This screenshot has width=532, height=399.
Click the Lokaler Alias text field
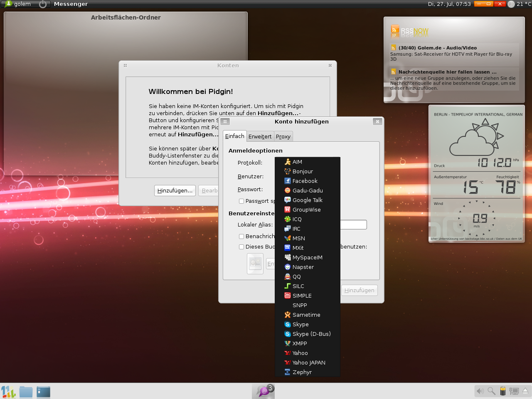coord(353,225)
